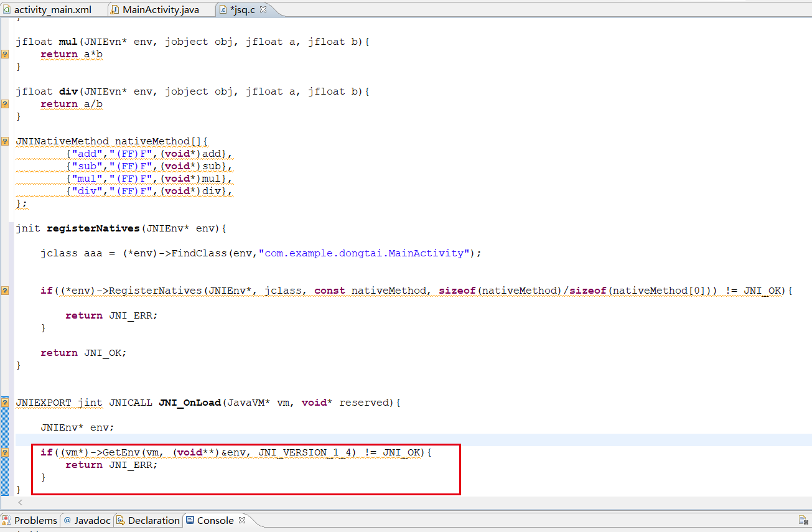Image resolution: width=812 pixels, height=532 pixels.
Task: Click 'FindClass' method call
Action: click(199, 253)
